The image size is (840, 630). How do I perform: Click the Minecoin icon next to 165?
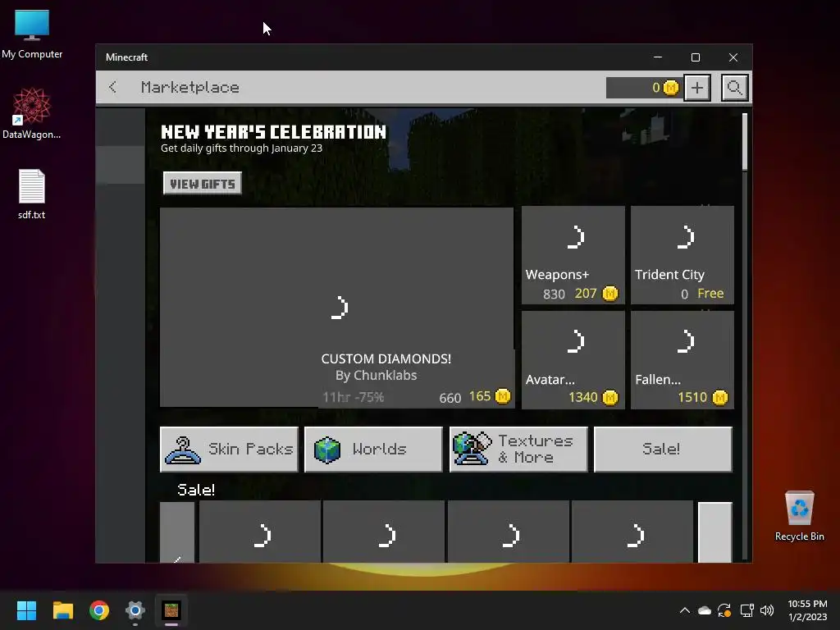click(x=503, y=396)
